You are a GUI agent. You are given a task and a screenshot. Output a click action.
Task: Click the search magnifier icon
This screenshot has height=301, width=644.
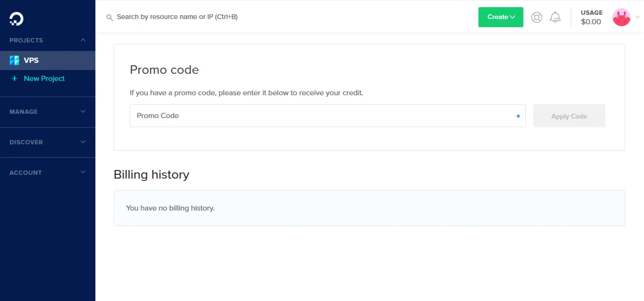click(x=110, y=17)
